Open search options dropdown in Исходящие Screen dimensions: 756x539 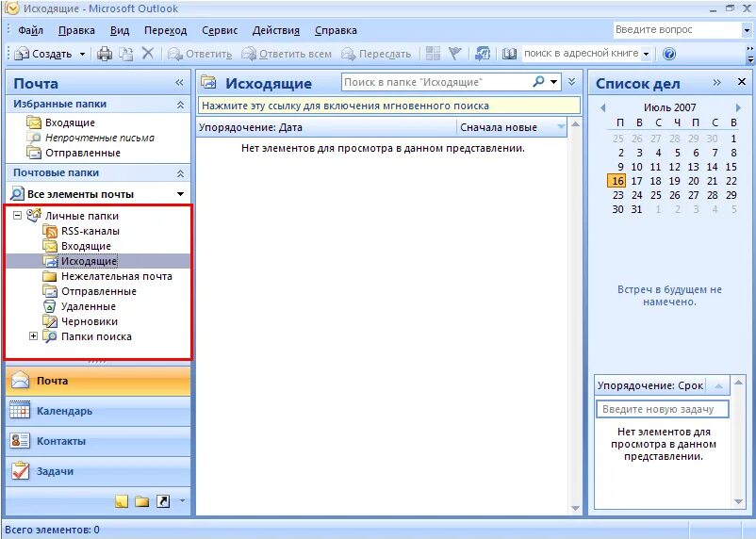(554, 82)
